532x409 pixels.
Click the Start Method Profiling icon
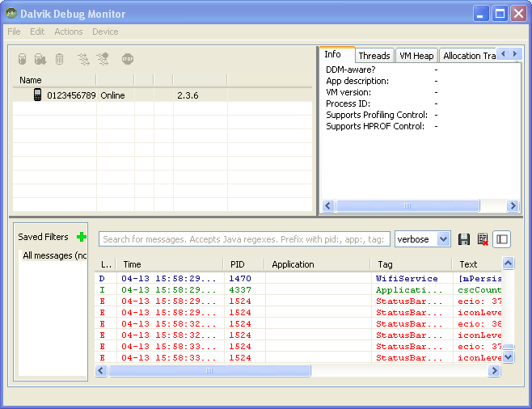coord(102,59)
